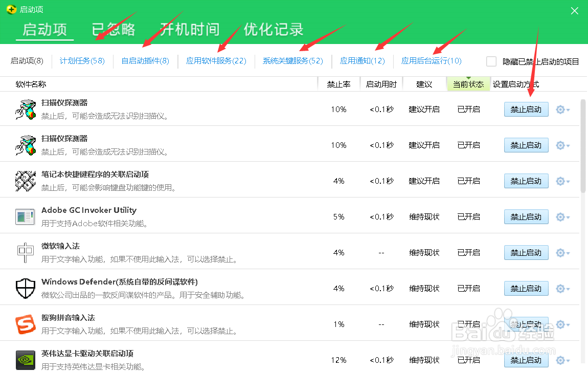Viewport: 588px width, 371px height.
Task: Check 隐藏已禁止启动的项目 checkbox
Action: pyautogui.click(x=491, y=61)
